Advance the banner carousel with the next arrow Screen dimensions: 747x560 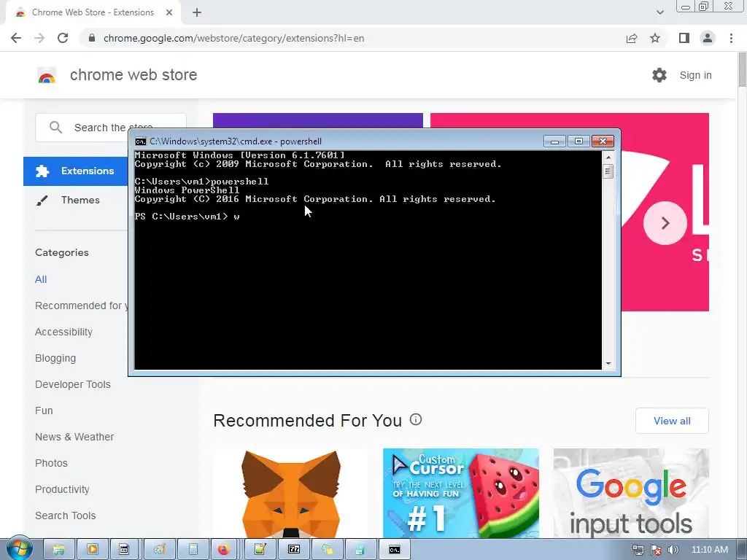coord(665,223)
